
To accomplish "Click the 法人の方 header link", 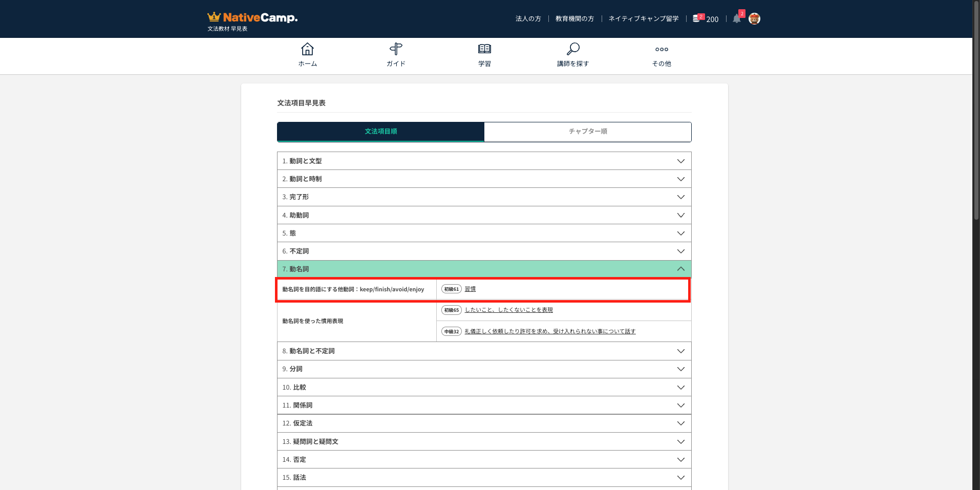I will [x=528, y=19].
